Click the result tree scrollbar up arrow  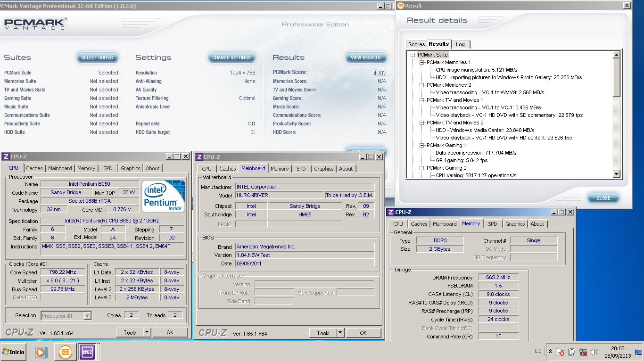click(616, 55)
